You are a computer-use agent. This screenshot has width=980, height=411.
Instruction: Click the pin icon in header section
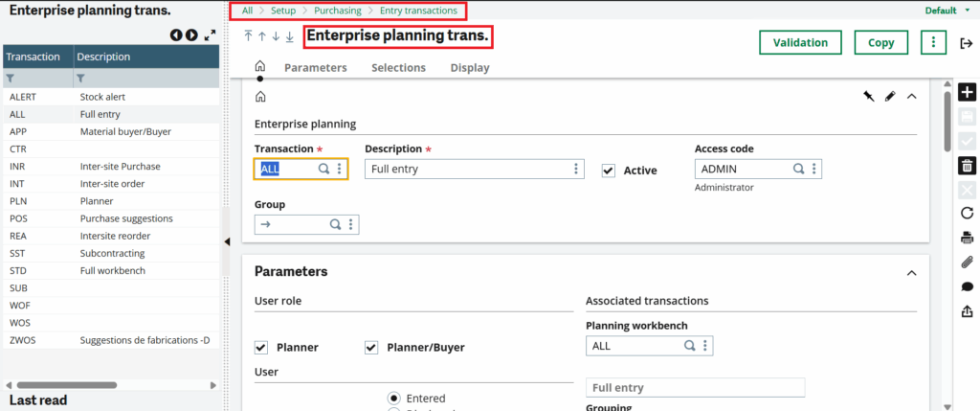pos(869,97)
